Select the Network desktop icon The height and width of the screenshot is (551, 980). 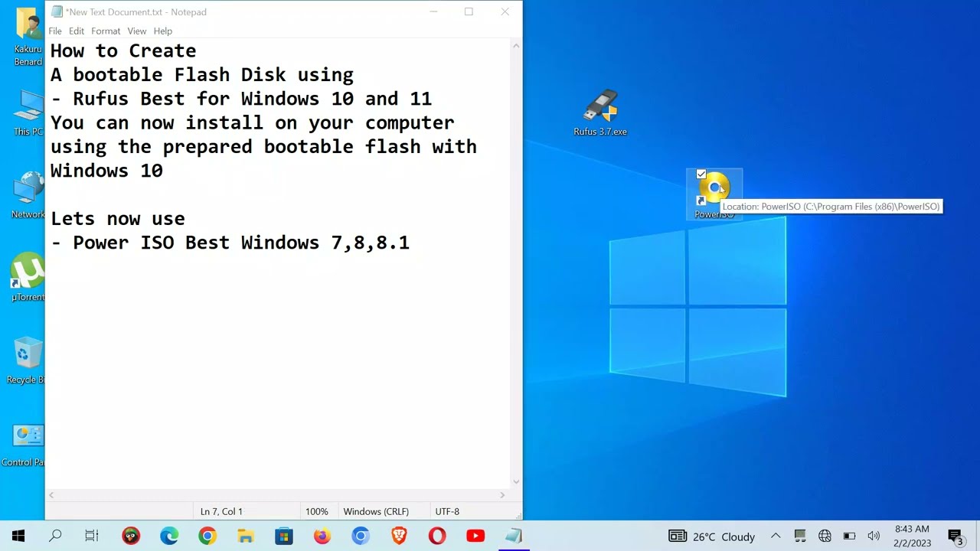[x=29, y=195]
